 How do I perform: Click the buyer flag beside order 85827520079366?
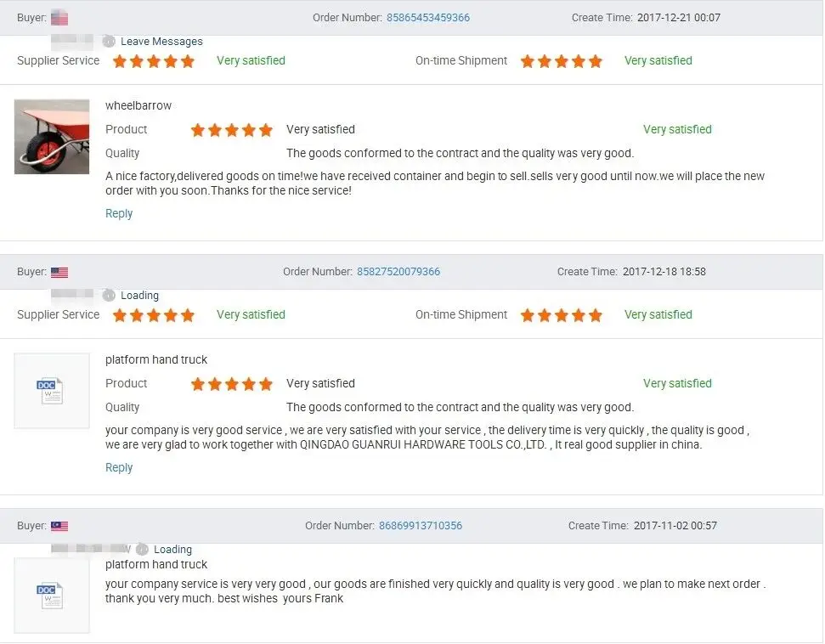[x=59, y=273]
